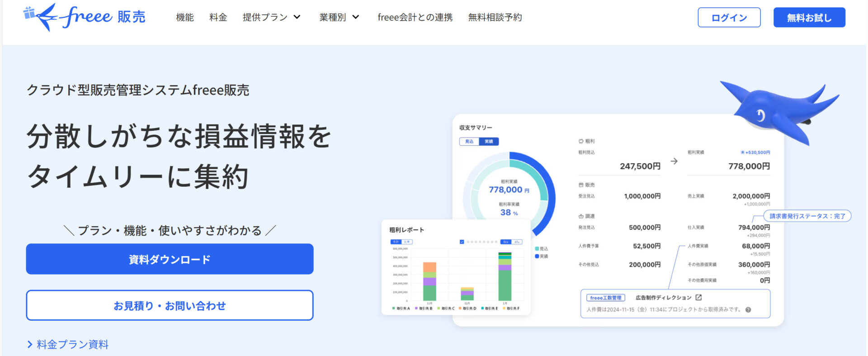868x356 pixels.
Task: Click the 実績 legend color swatch
Action: click(537, 256)
